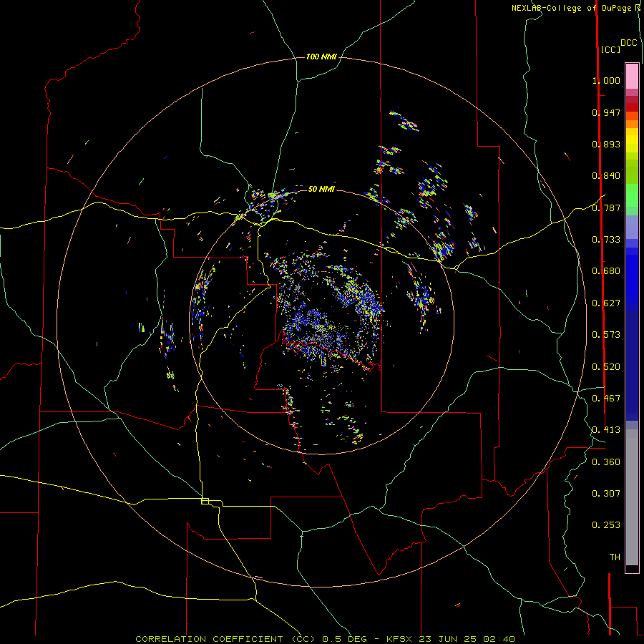Select the 0.520 legend value
Screen dimensions: 644x644
tap(606, 367)
